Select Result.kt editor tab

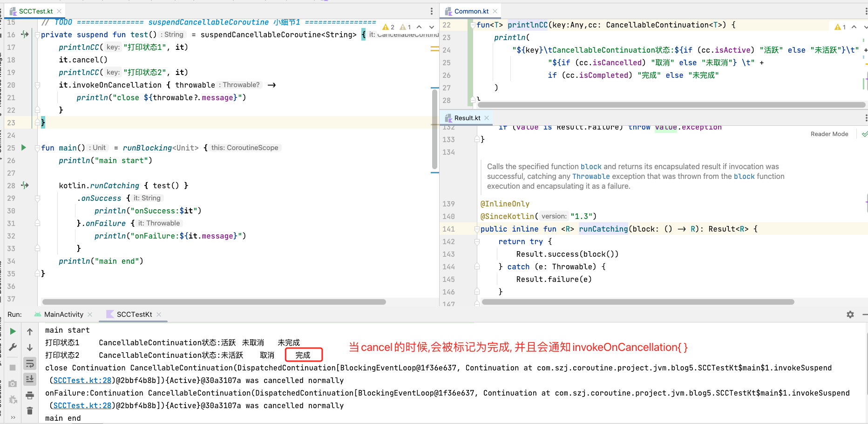(x=467, y=118)
